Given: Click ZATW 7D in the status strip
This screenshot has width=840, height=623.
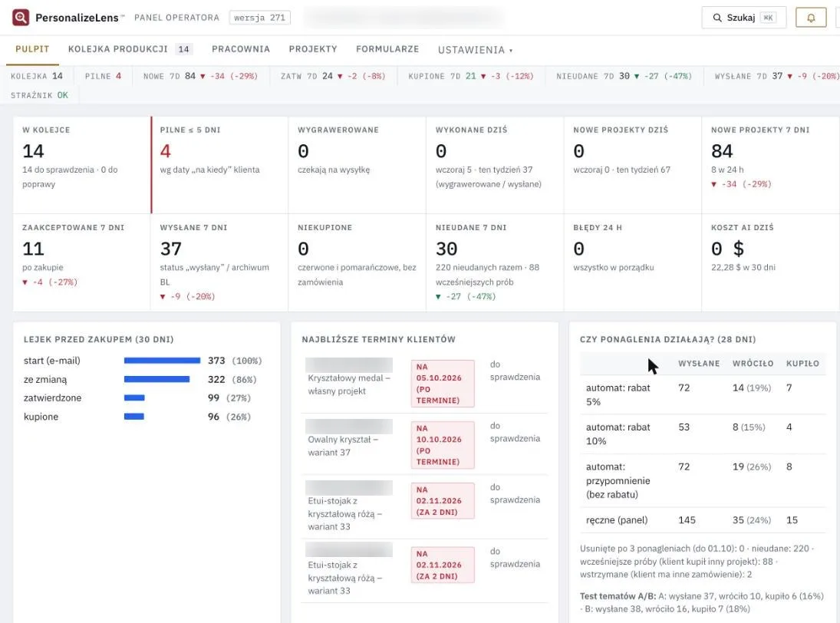Looking at the screenshot, I should pyautogui.click(x=333, y=76).
